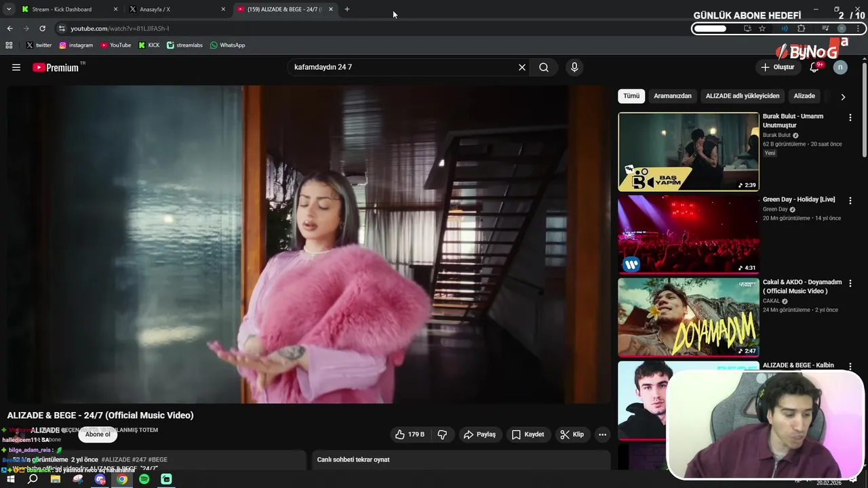Open the WhatsApp bookmark
This screenshot has width=868, height=488.
point(228,45)
